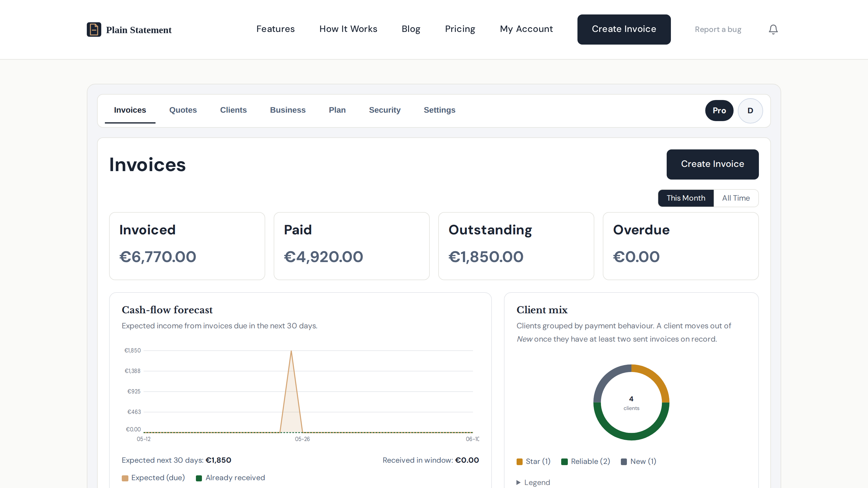Switch to the Plan tab
This screenshot has height=488, width=868.
coord(337,110)
